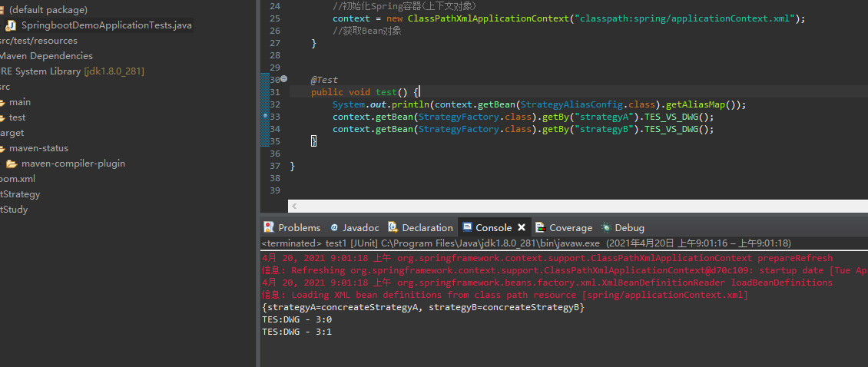Click the terminated test1 [JUnit] status line
Image resolution: width=868 pixels, height=367 pixels.
tap(526, 243)
